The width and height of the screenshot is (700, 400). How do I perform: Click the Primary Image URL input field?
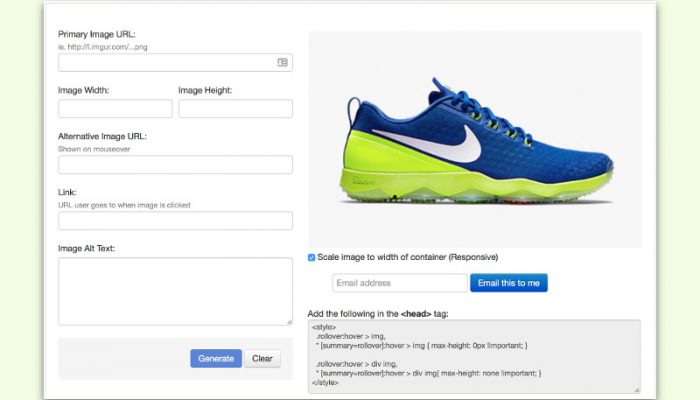click(x=175, y=62)
